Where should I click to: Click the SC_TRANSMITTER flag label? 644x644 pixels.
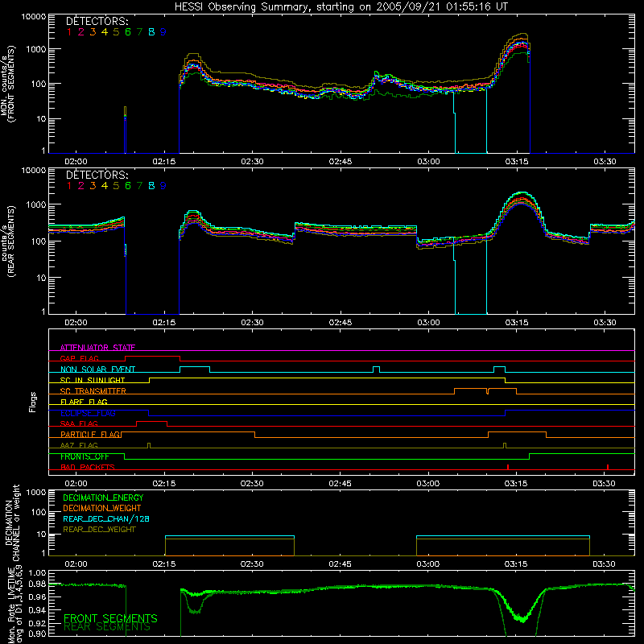(93, 391)
